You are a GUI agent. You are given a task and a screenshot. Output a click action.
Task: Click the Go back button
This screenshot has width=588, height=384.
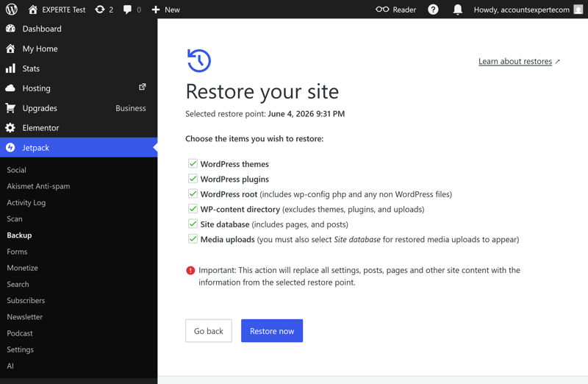coord(209,331)
